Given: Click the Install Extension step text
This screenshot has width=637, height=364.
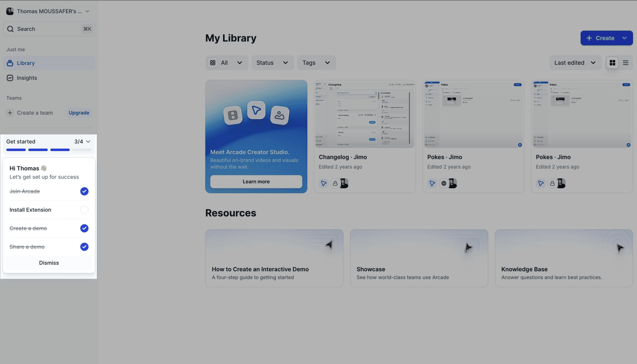Looking at the screenshot, I should point(30,210).
